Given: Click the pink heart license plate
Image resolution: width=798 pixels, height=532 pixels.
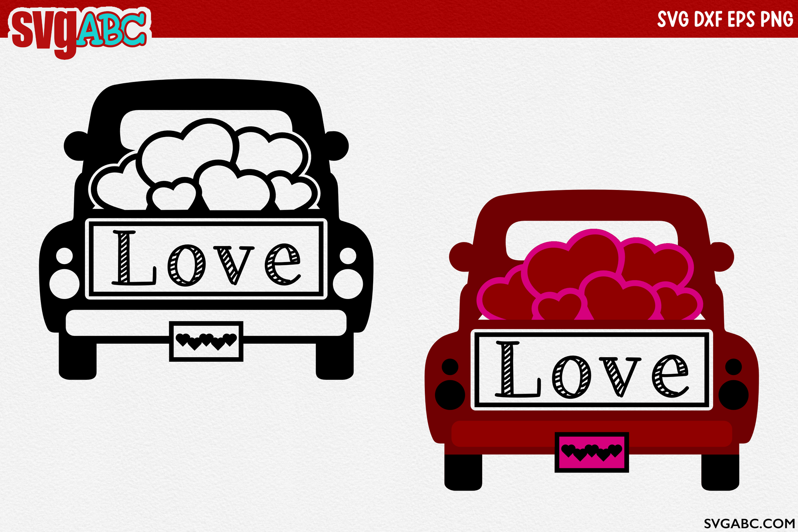Looking at the screenshot, I should 591,452.
